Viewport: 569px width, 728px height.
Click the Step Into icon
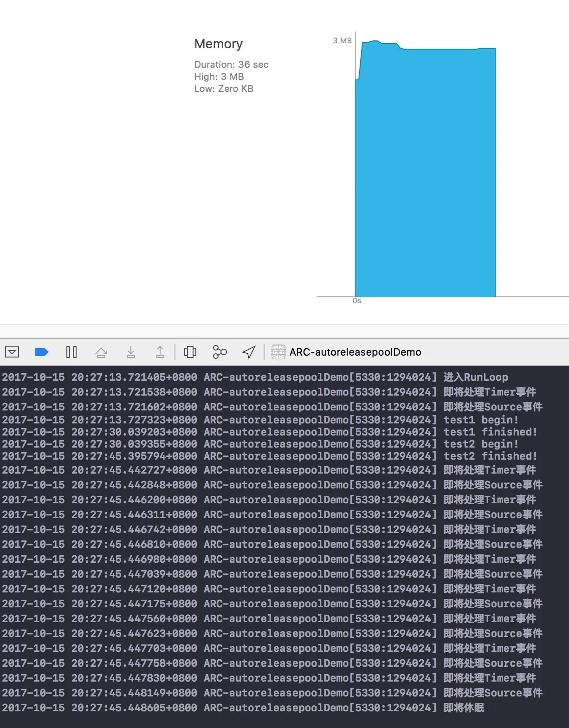tap(131, 352)
